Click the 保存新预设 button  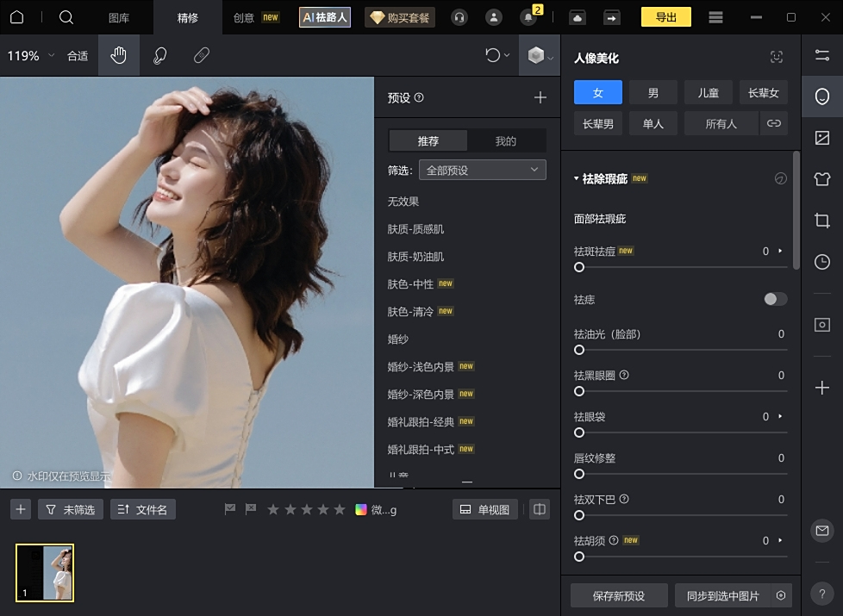(x=619, y=594)
